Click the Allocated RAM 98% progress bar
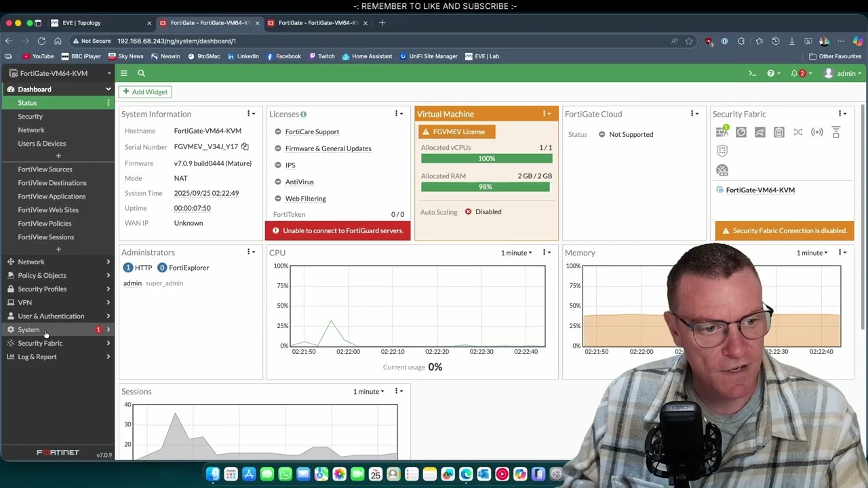This screenshot has width=868, height=488. click(x=486, y=187)
